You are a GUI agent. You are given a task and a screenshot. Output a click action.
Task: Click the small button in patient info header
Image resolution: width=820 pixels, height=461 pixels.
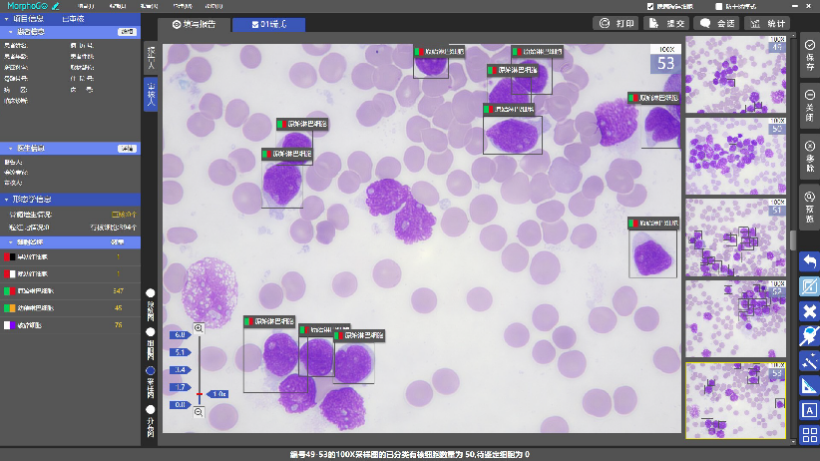[x=127, y=32]
